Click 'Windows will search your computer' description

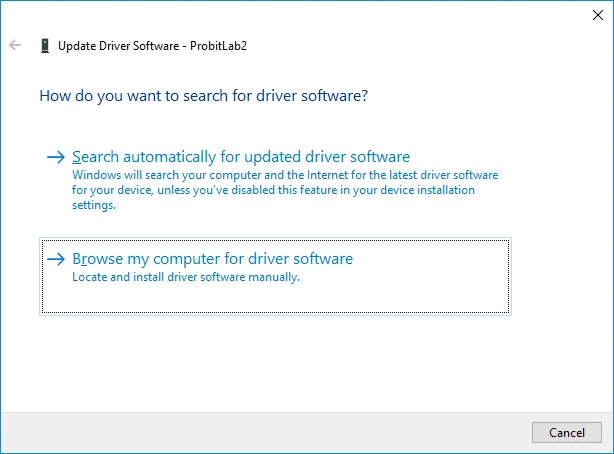click(285, 190)
